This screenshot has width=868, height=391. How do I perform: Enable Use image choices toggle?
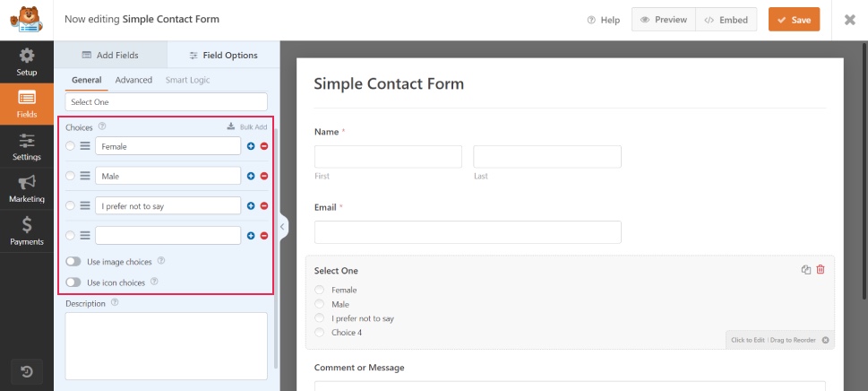[x=73, y=261]
